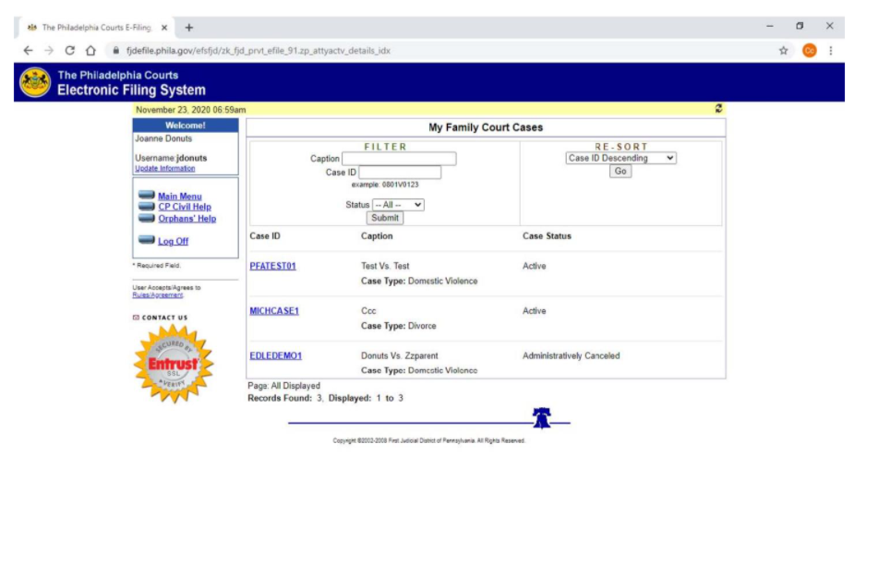Select the Main Menu sidebar icon
Viewport: 879px width, 588px height.
pos(146,194)
